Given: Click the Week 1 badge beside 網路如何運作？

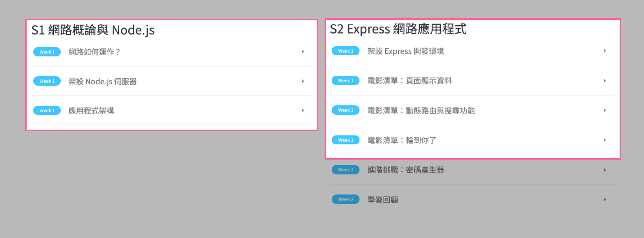Looking at the screenshot, I should click(x=47, y=52).
